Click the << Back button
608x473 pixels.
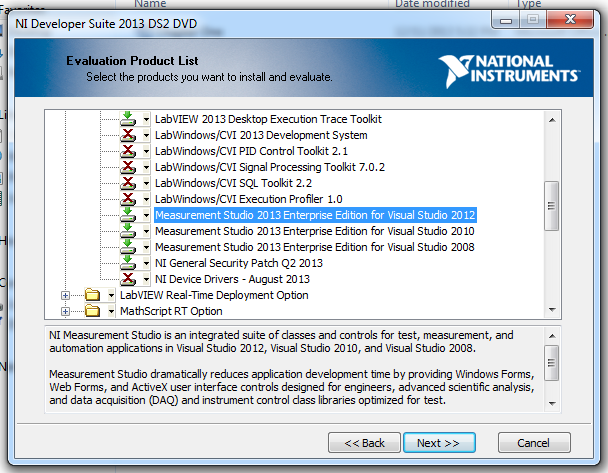(364, 443)
